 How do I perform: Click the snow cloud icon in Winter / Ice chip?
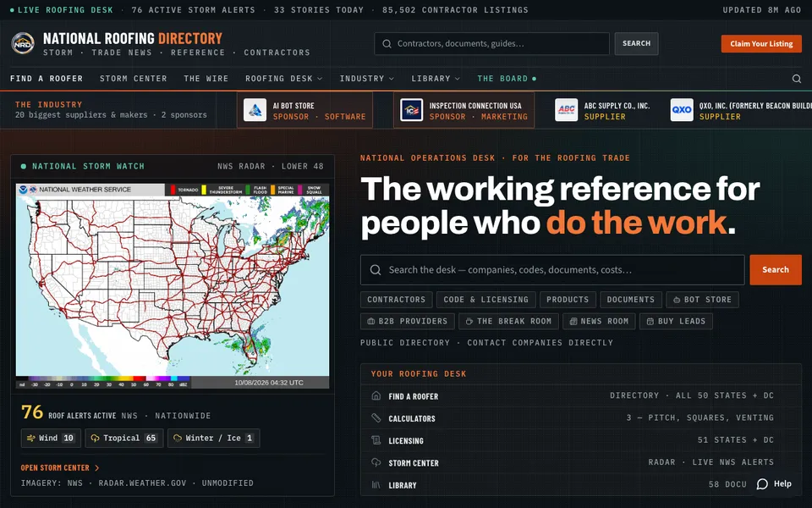pos(177,438)
